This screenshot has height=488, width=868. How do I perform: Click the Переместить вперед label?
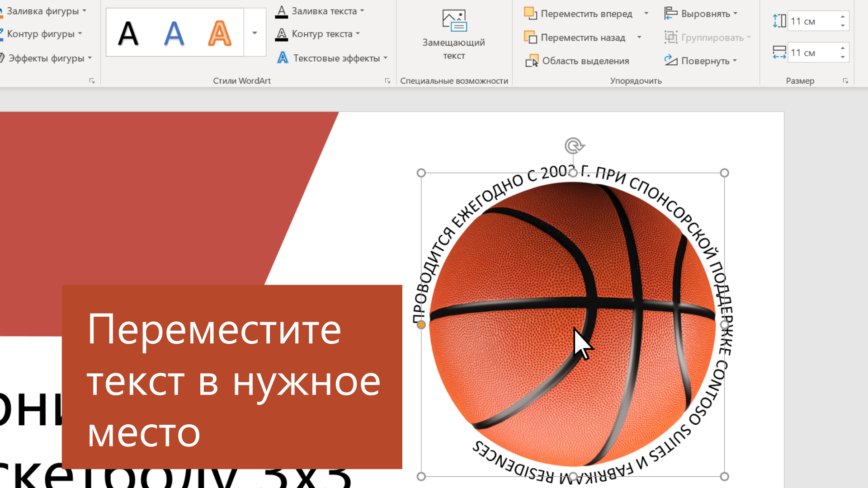[586, 14]
